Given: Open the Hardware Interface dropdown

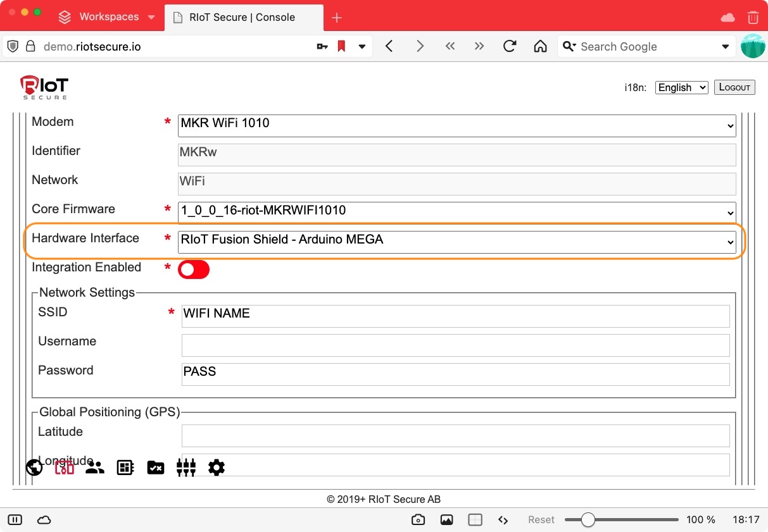Looking at the screenshot, I should click(x=456, y=241).
